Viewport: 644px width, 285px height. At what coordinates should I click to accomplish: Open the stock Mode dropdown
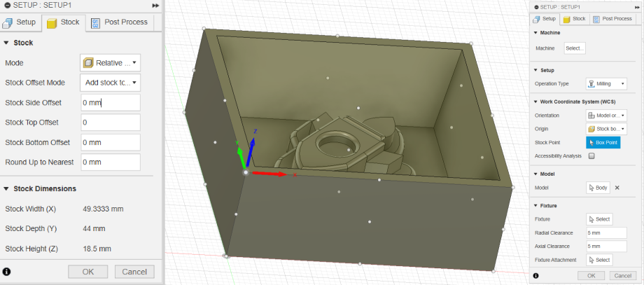click(110, 63)
